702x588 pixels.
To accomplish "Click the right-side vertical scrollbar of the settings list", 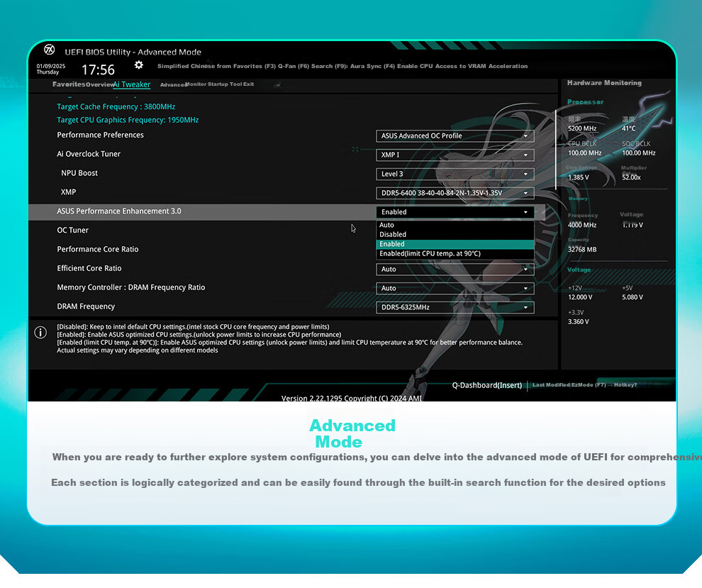I will [x=556, y=149].
